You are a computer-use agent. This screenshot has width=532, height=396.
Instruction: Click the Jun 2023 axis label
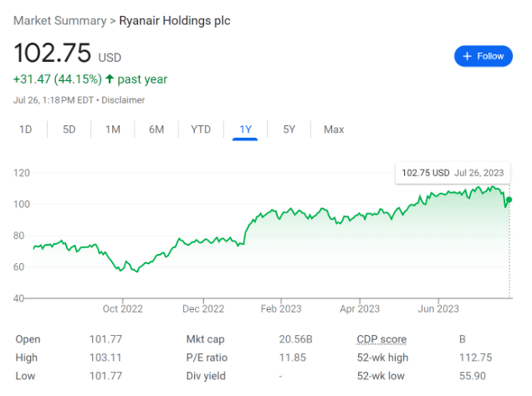click(x=438, y=308)
